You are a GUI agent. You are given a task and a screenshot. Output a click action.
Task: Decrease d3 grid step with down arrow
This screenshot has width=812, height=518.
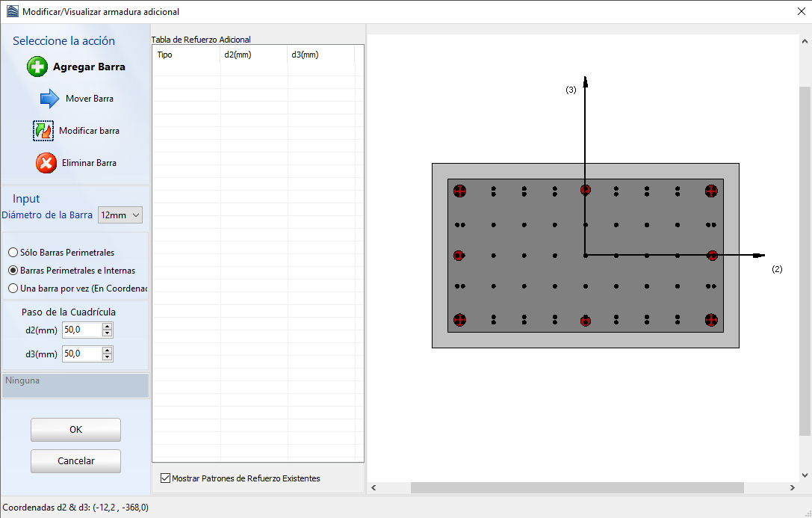pyautogui.click(x=108, y=357)
